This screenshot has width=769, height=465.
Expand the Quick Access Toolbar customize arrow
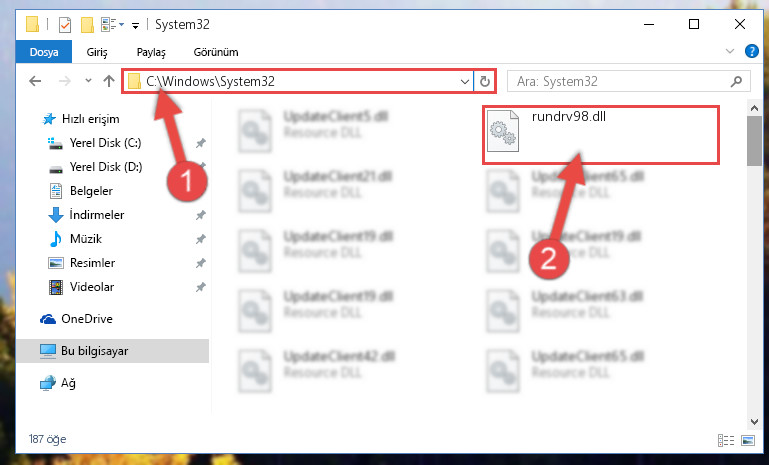(135, 25)
